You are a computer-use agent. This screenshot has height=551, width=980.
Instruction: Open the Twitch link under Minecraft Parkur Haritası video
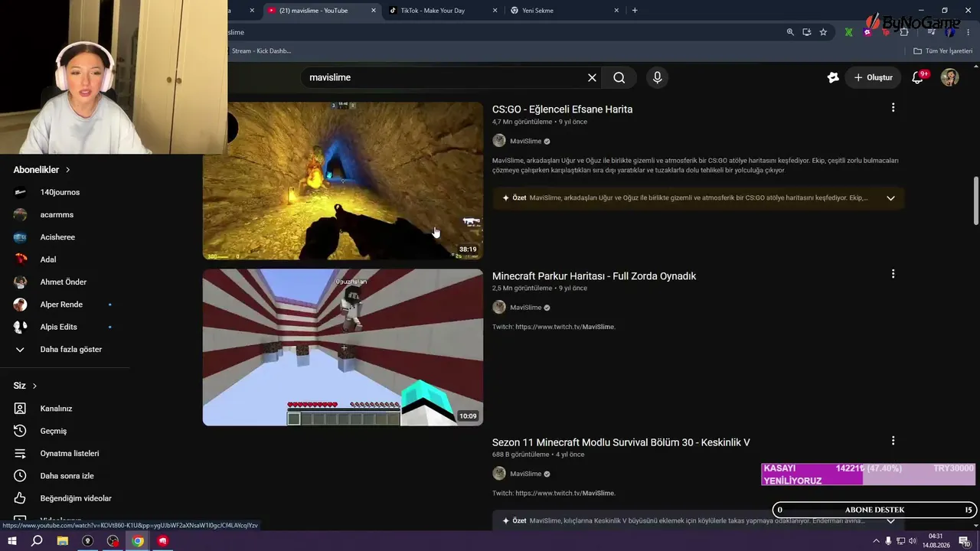tap(565, 327)
